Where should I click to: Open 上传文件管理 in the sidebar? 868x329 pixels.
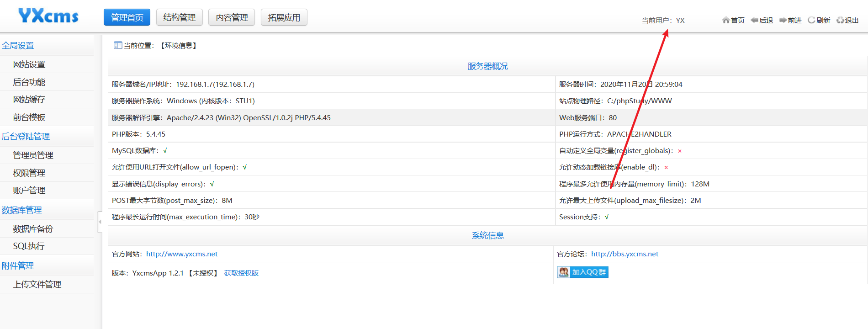coord(37,285)
